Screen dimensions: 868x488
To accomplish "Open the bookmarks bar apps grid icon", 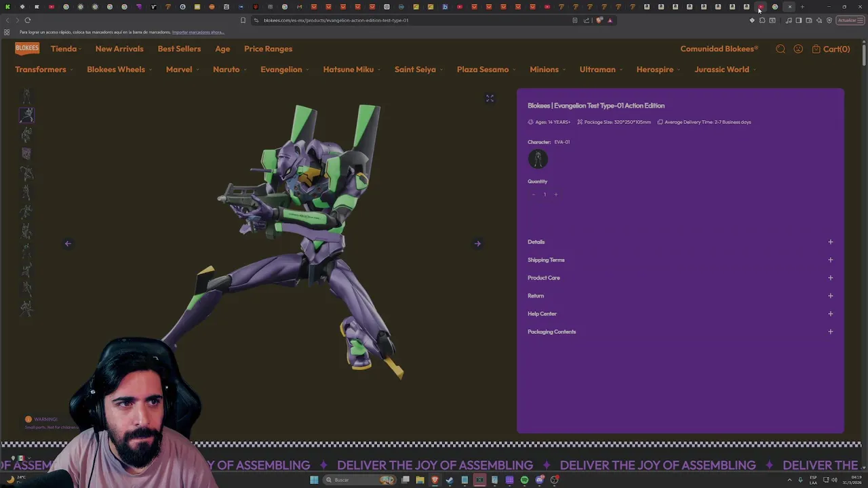I will point(7,33).
